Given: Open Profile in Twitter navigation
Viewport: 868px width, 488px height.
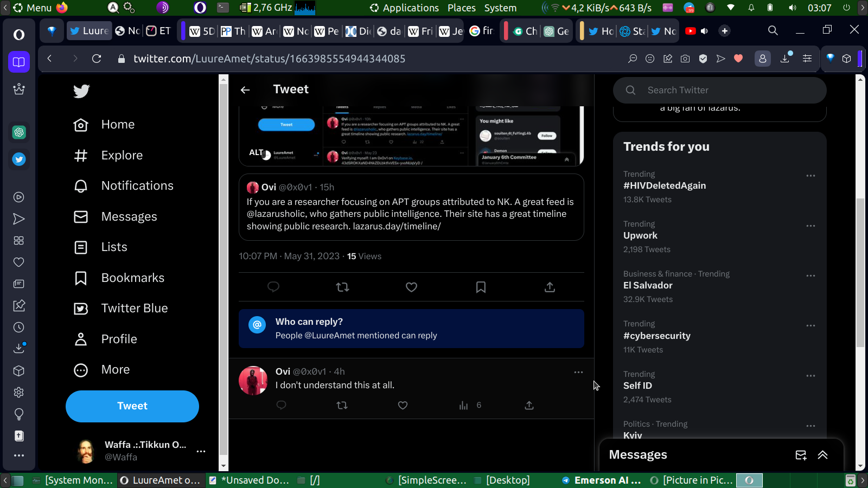Looking at the screenshot, I should [105, 339].
